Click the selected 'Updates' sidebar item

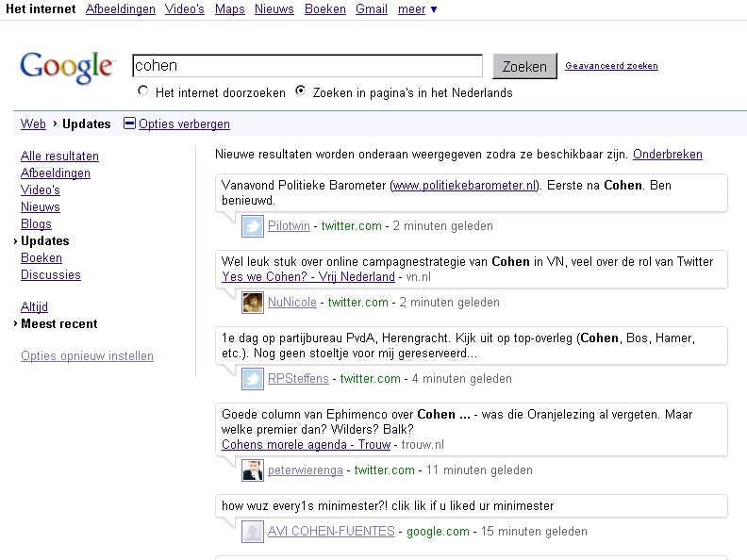[x=44, y=241]
